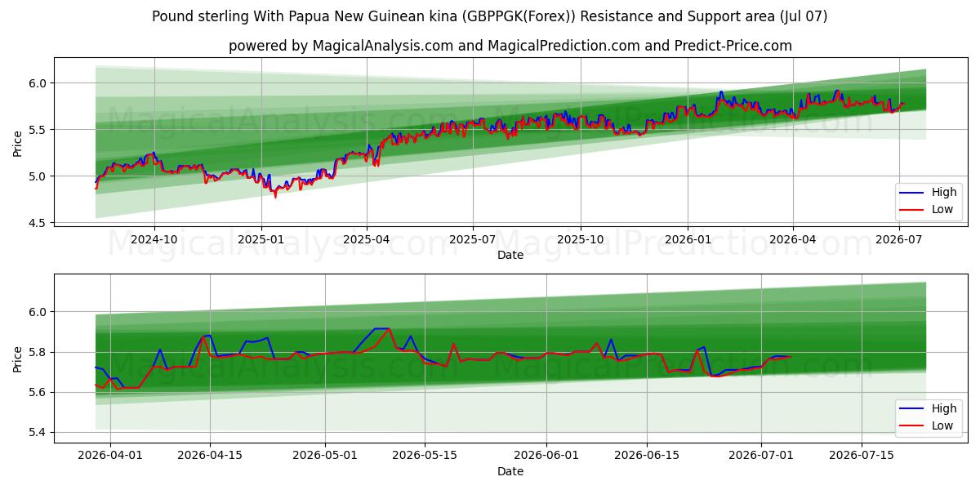980x490 pixels.
Task: Click the '2024-10' date tick on the top chart
Action: pos(154,240)
